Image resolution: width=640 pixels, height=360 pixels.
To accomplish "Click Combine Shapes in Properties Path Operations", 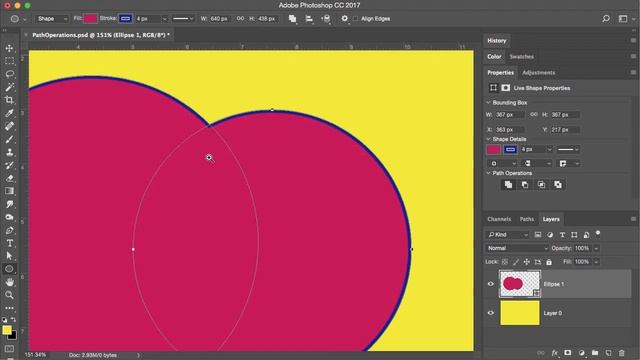I will click(x=508, y=185).
